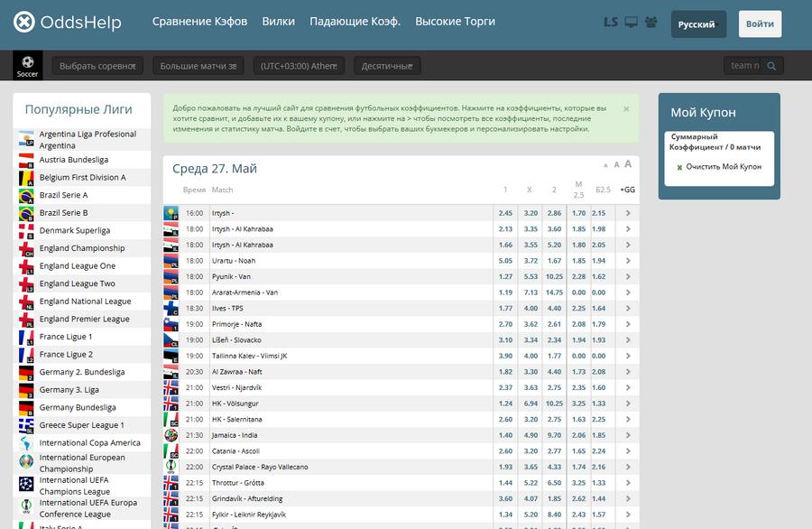Select the medium font size A
The height and width of the screenshot is (529, 812).
click(x=616, y=165)
